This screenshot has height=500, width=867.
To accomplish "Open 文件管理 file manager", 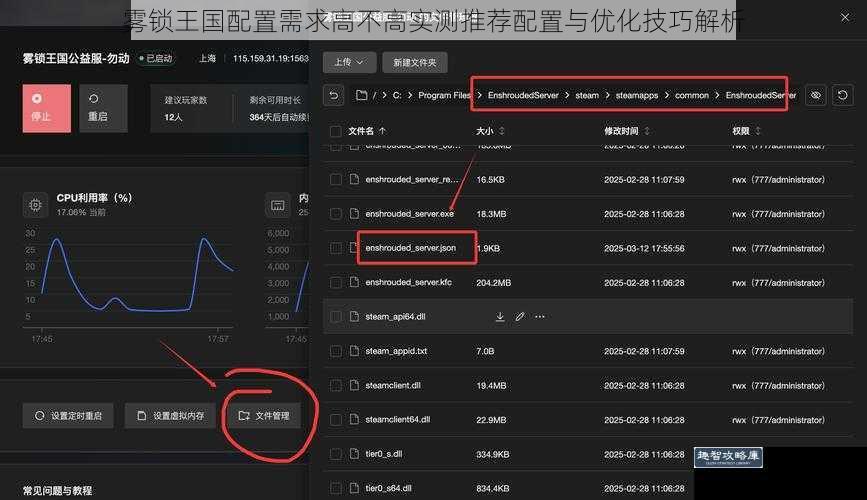I will (263, 415).
